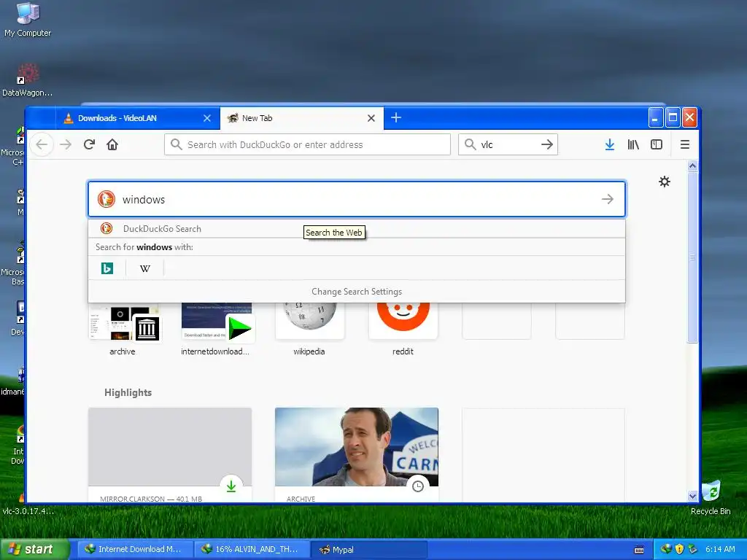Go back with the back arrow button
The image size is (747, 560).
point(42,144)
